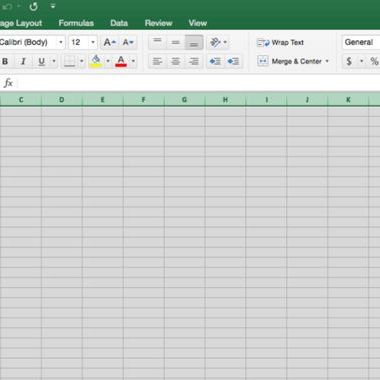The width and height of the screenshot is (380, 380).
Task: Open the font size dropdown showing 12
Action: click(x=93, y=42)
